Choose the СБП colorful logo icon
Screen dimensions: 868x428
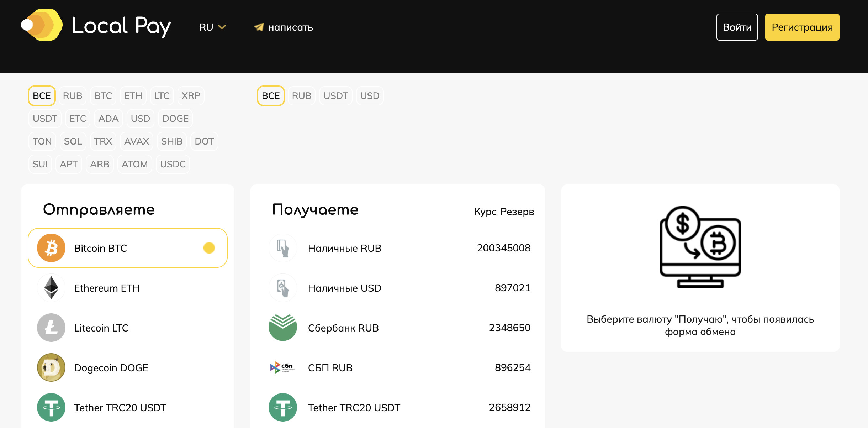click(282, 367)
